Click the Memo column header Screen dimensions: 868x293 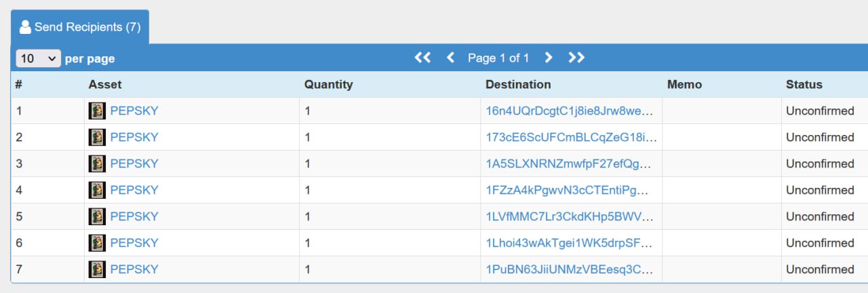click(x=685, y=85)
